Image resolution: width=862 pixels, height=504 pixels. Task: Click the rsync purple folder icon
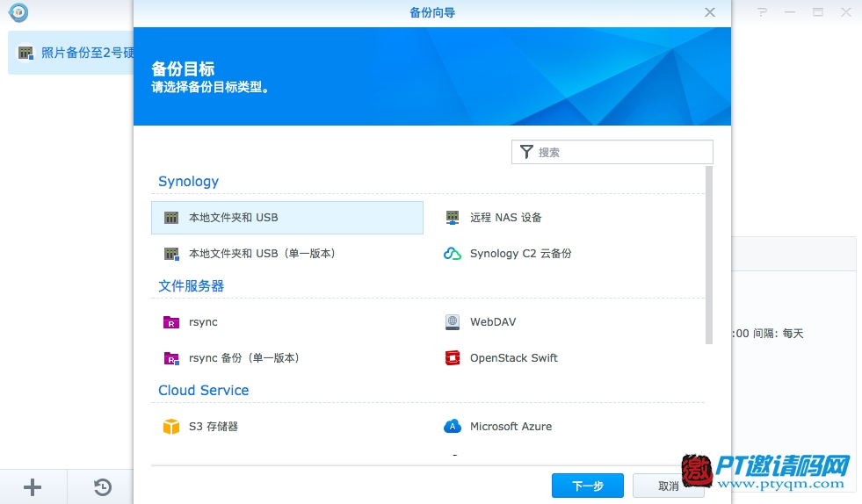pyautogui.click(x=171, y=322)
